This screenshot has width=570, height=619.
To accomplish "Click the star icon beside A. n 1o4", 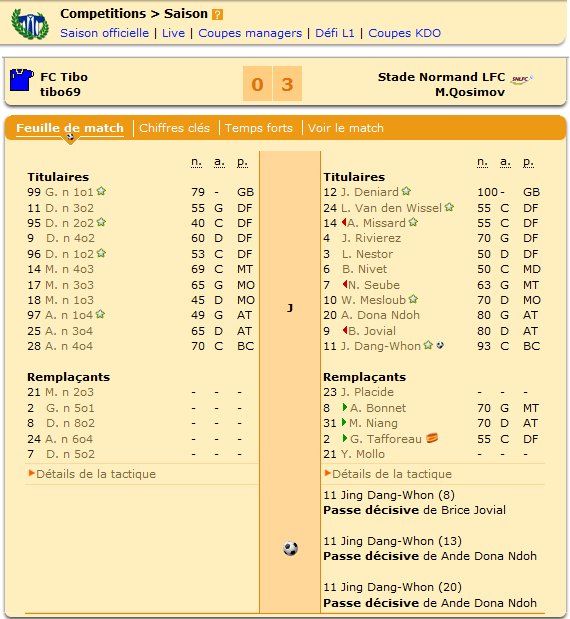I will pos(100,314).
